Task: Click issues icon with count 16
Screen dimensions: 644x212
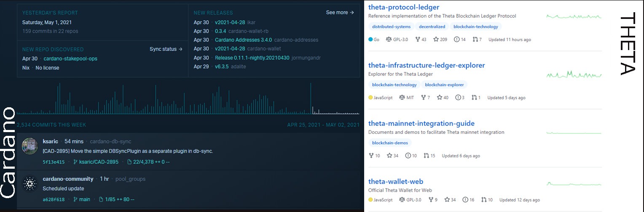Action: tap(465, 200)
